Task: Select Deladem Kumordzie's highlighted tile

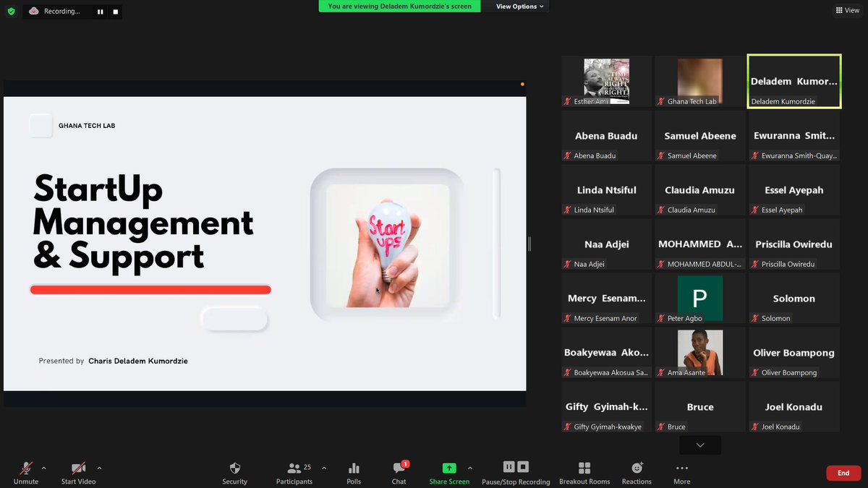Action: (793, 81)
